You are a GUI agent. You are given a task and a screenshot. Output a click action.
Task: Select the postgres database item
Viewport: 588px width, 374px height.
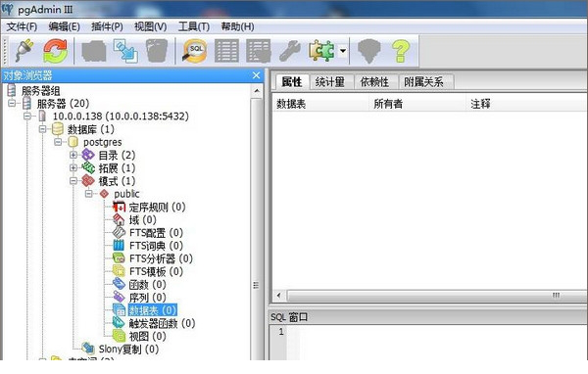[102, 142]
